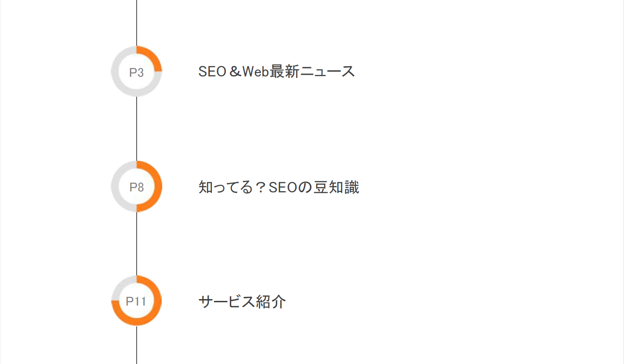This screenshot has width=624, height=364.
Task: Open the サービス紹介 section
Action: click(x=242, y=302)
